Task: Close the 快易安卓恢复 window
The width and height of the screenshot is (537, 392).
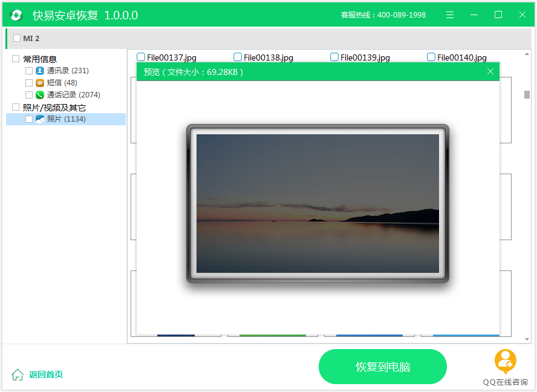Action: (x=522, y=15)
